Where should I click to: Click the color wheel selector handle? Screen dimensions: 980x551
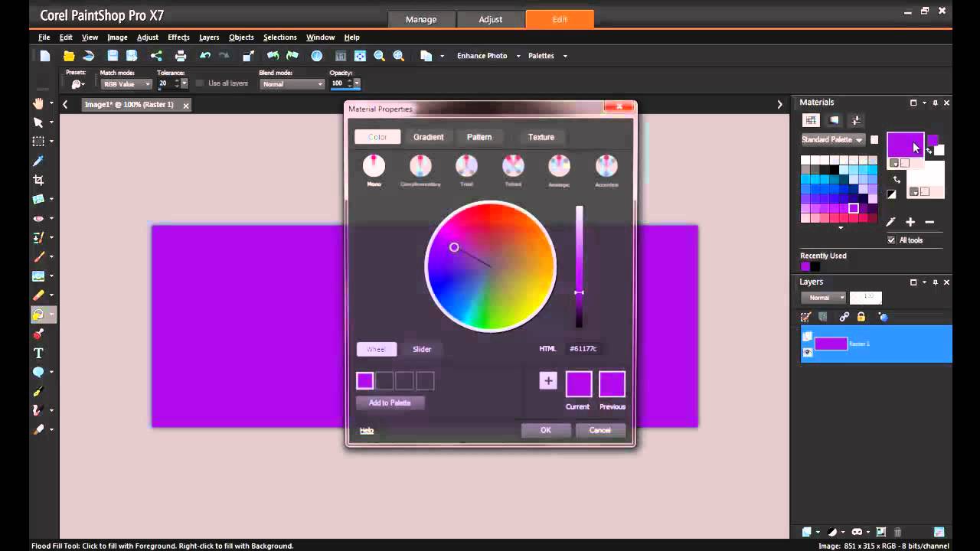454,247
